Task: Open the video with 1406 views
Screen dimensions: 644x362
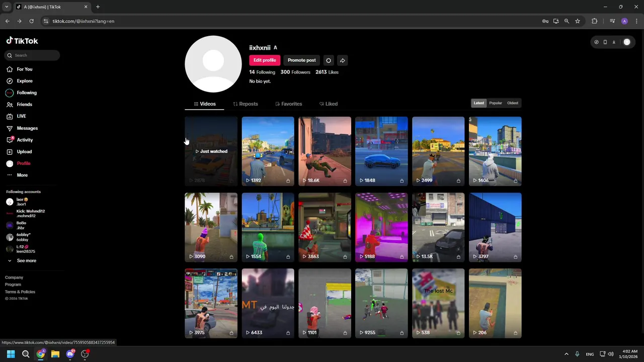Action: pyautogui.click(x=495, y=151)
